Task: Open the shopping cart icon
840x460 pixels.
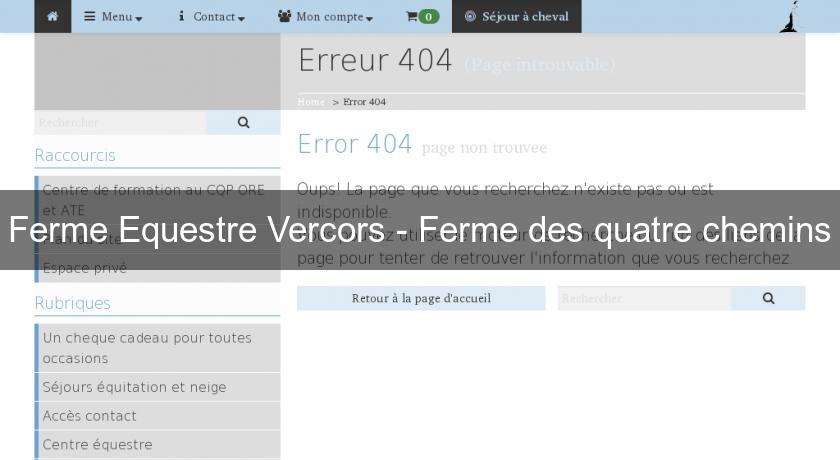Action: [x=411, y=17]
